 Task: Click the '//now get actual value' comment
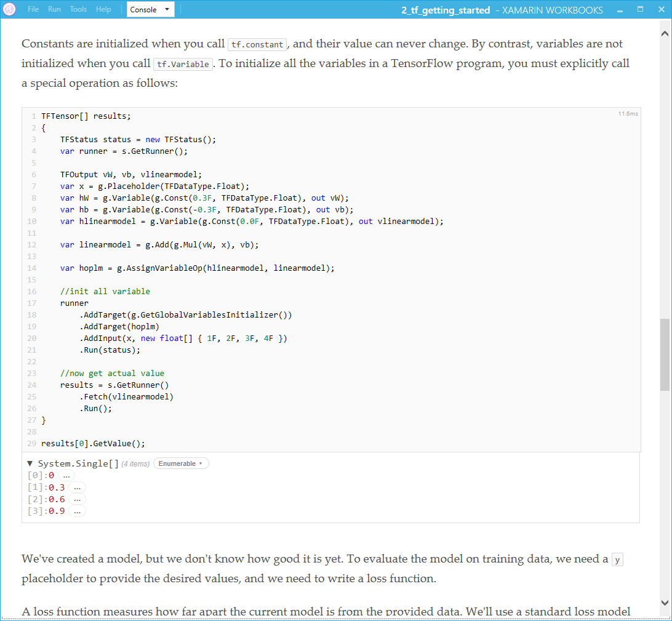pyautogui.click(x=112, y=374)
